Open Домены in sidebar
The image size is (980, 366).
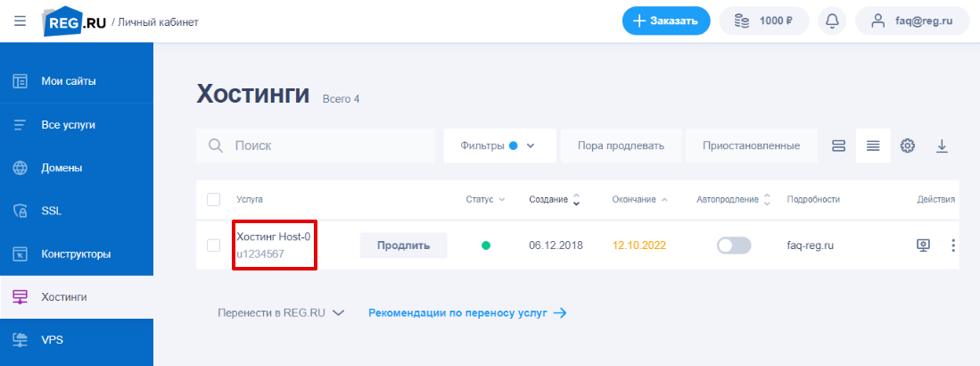[77, 169]
